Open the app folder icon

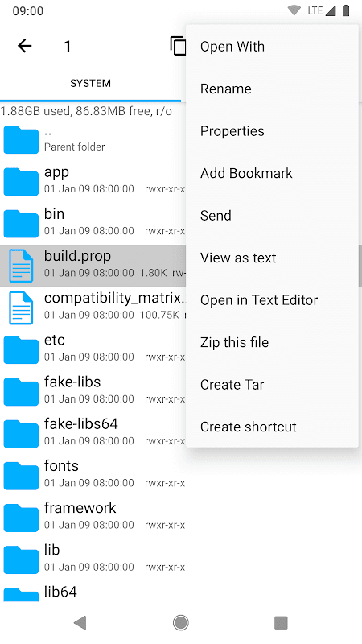[x=21, y=182]
